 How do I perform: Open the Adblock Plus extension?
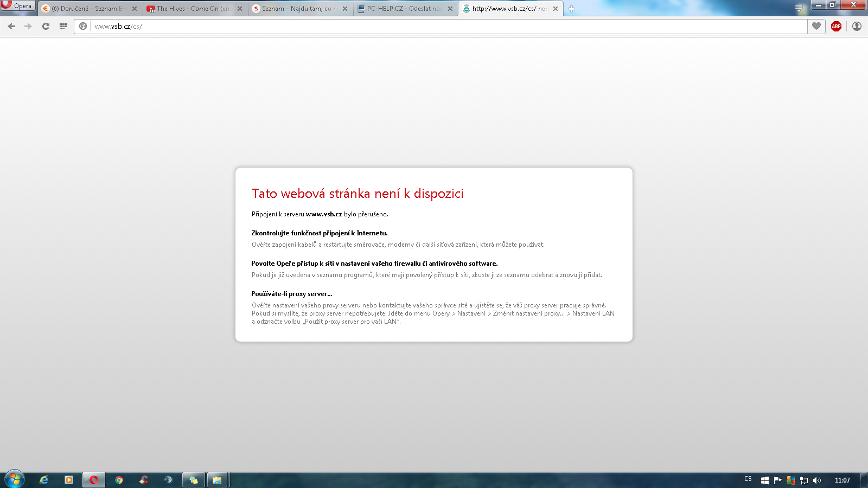coord(836,26)
